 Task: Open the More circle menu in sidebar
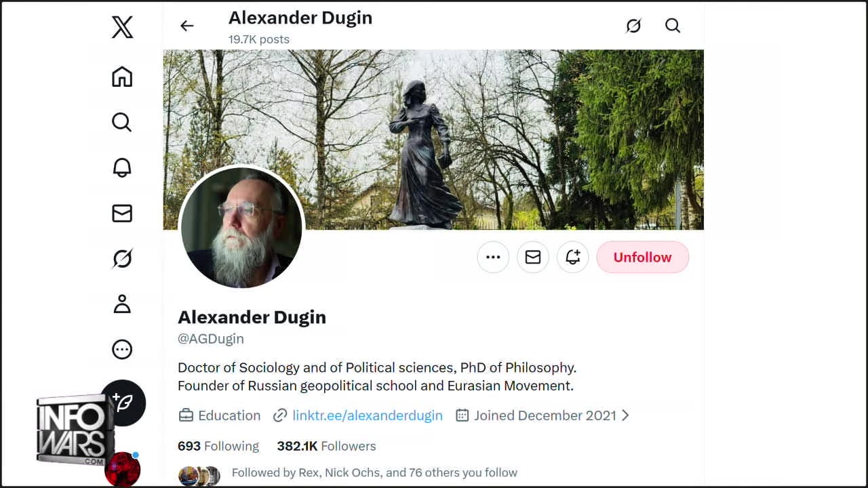click(122, 349)
